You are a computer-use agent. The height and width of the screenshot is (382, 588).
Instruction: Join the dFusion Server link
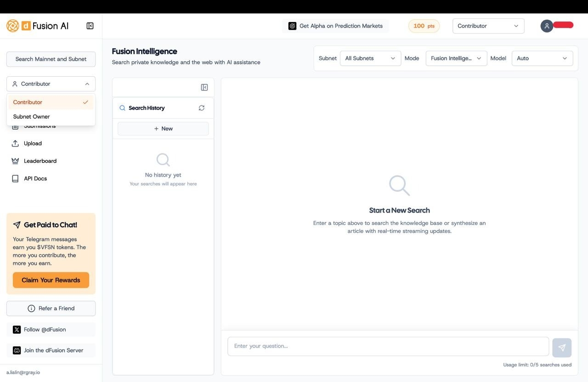point(51,350)
